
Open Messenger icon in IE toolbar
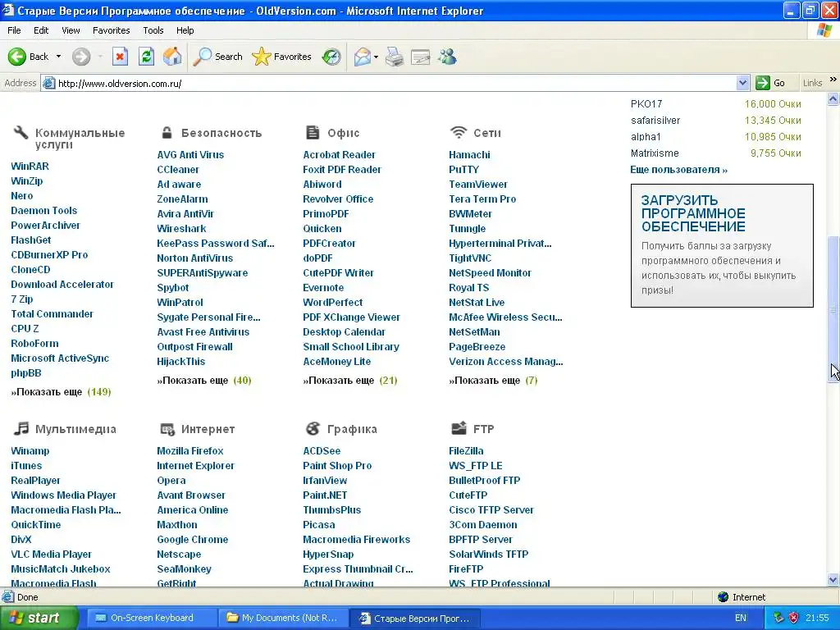point(447,57)
